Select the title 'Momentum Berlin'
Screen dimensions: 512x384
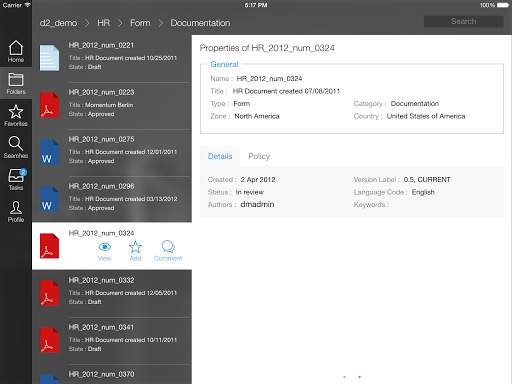point(109,105)
